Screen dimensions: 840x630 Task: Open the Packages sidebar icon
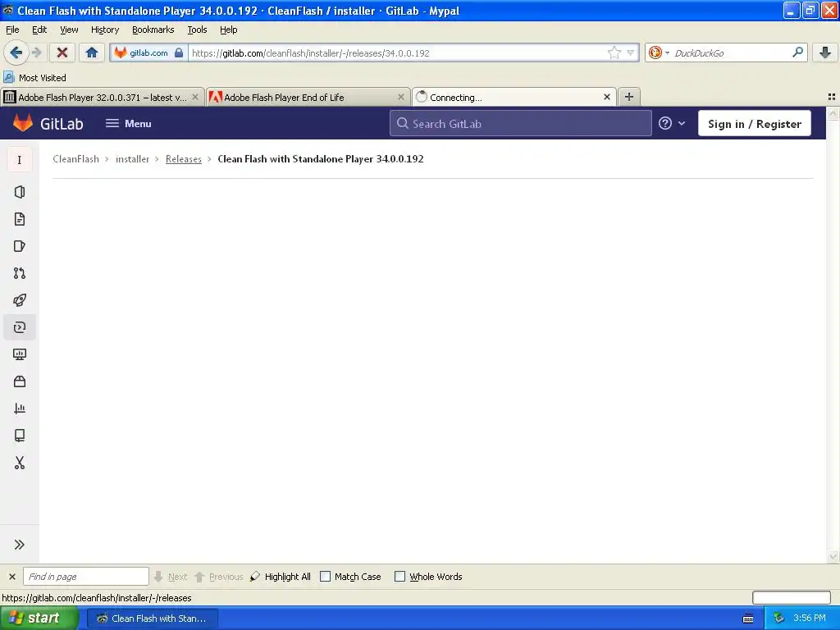click(20, 381)
